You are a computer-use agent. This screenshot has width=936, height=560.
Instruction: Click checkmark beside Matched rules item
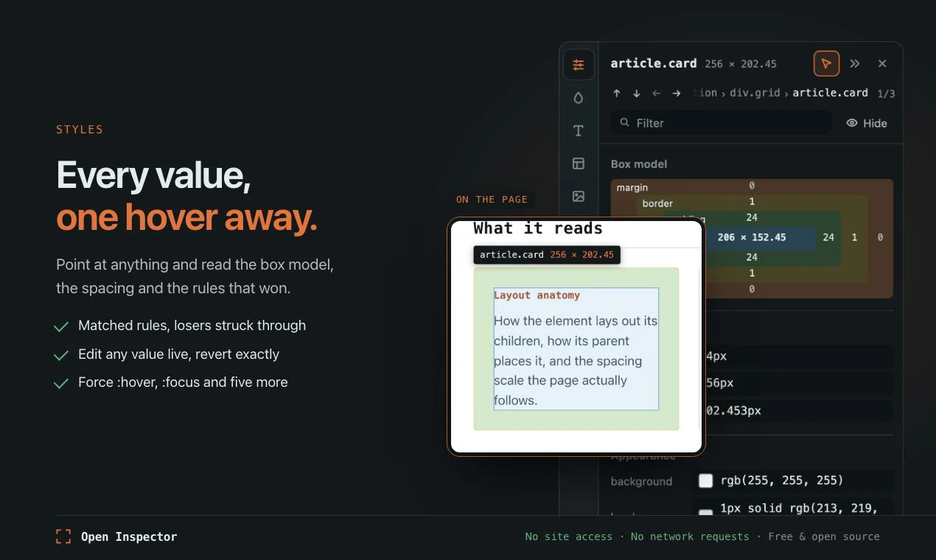61,326
